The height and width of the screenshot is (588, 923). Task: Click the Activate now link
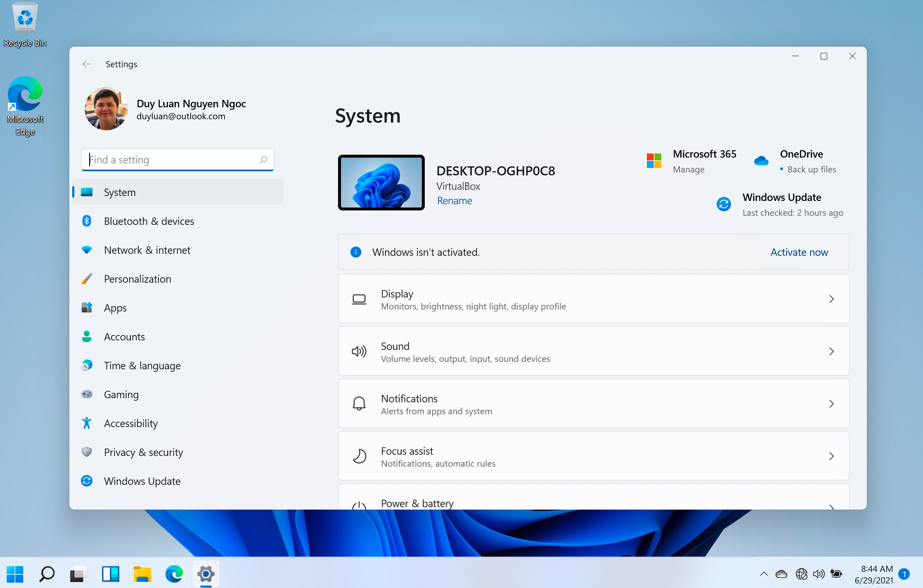(799, 252)
